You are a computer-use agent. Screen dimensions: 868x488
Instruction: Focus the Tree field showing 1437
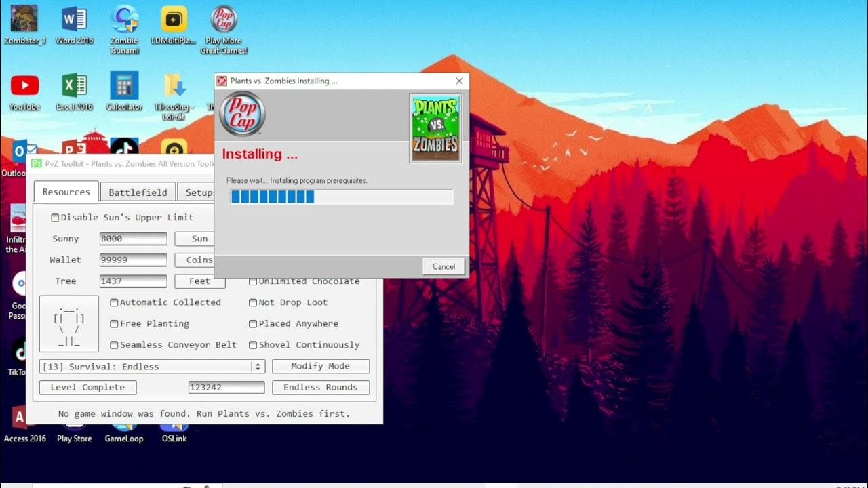tap(133, 281)
